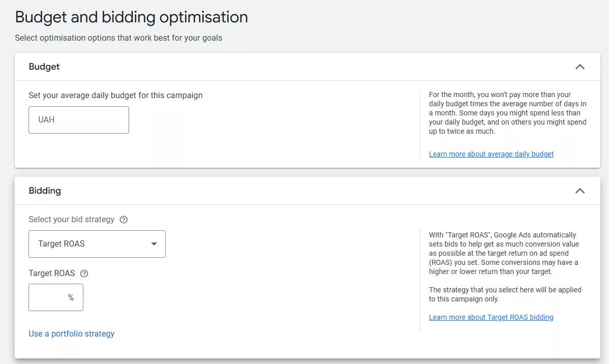Click the percent symbol in ROAS field
The image size is (609, 364).
tap(71, 297)
